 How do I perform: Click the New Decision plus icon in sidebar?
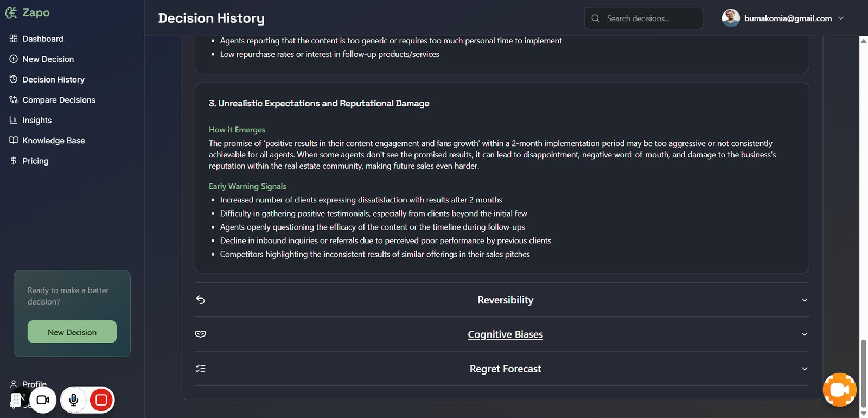[x=14, y=59]
